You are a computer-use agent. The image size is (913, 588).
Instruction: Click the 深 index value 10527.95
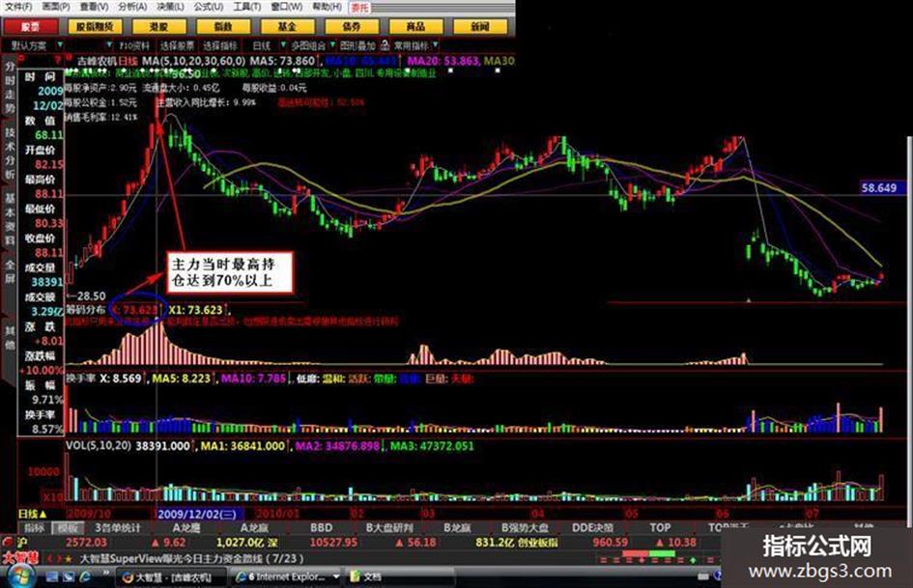(x=333, y=543)
